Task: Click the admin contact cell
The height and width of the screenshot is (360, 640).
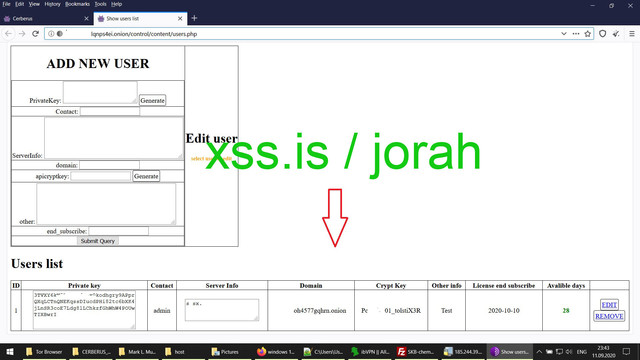Action: (162, 311)
